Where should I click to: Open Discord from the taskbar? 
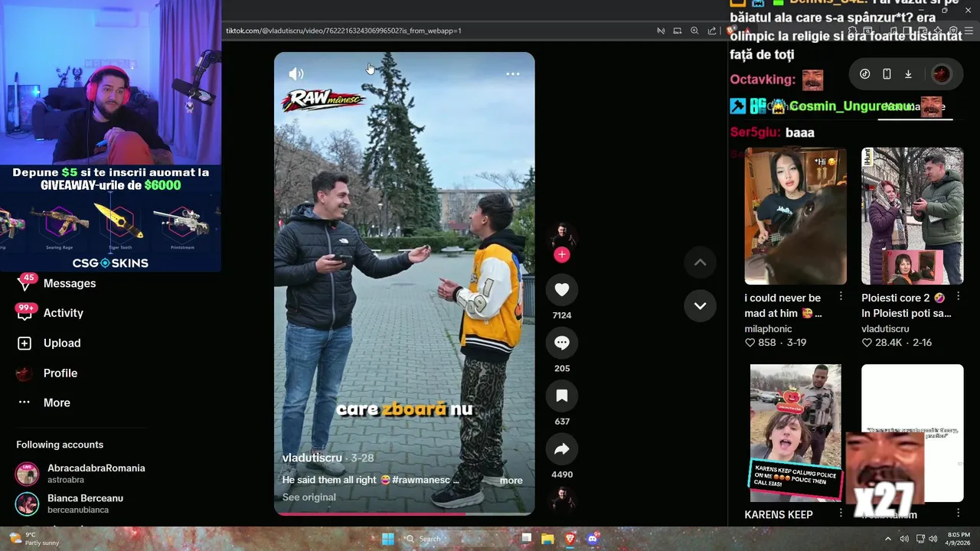(592, 539)
